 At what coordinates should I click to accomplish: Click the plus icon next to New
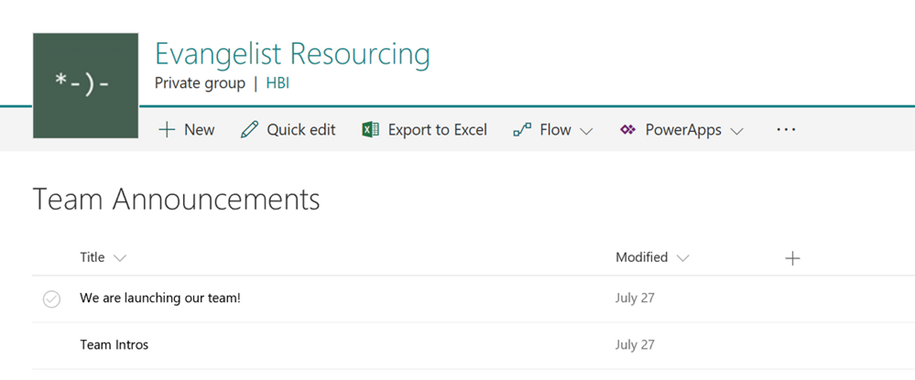(x=167, y=130)
